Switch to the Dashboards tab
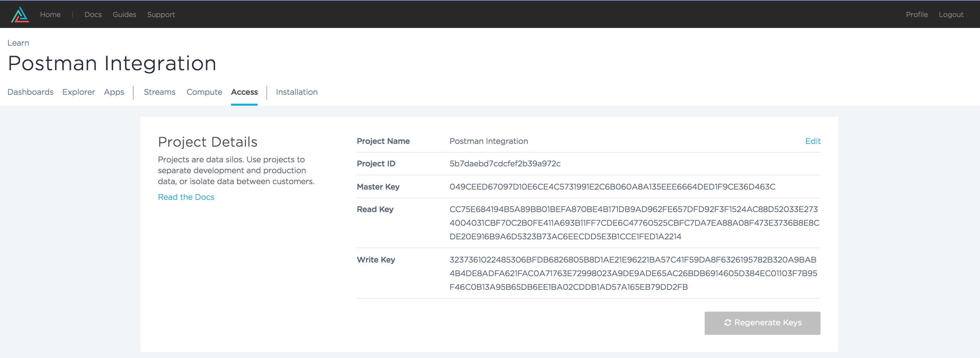The image size is (980, 358). pyautogui.click(x=30, y=92)
